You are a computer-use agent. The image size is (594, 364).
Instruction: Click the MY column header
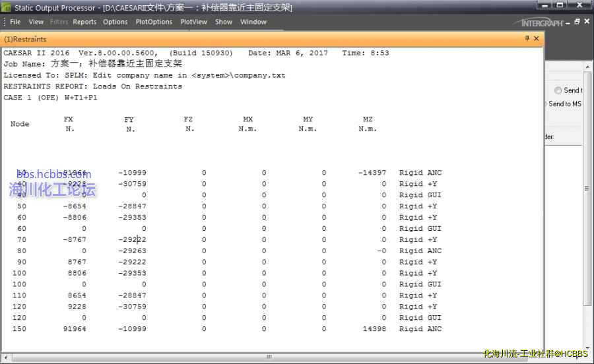(308, 119)
